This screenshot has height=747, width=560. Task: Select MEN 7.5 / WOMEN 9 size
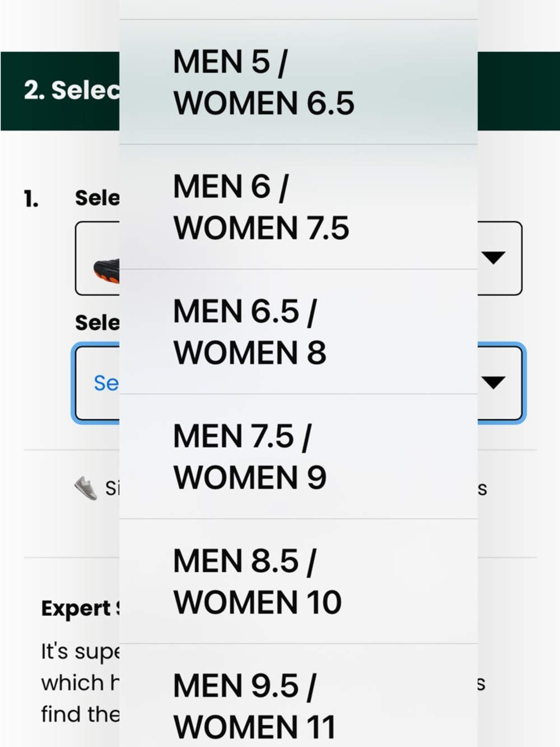(x=298, y=457)
